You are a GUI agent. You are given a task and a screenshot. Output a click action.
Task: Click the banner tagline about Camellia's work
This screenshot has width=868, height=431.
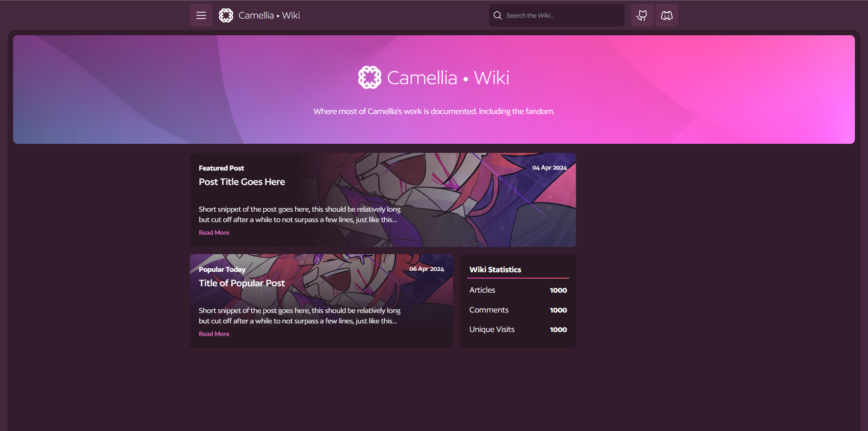pos(434,111)
